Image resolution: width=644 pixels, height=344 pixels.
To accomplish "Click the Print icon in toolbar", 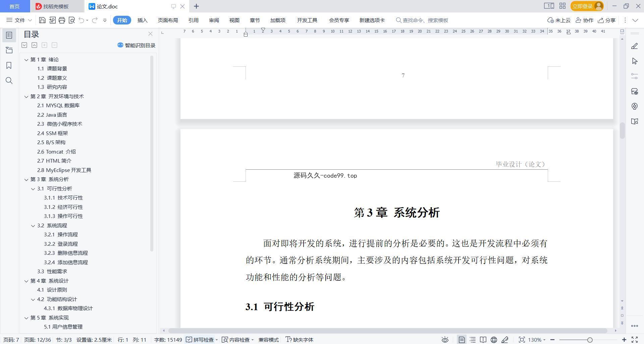I will 62,20.
